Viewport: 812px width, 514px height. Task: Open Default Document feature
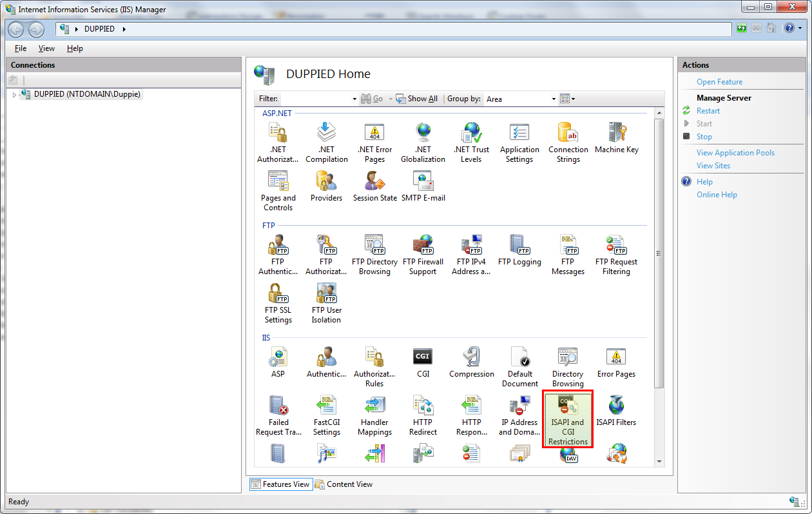(x=519, y=368)
